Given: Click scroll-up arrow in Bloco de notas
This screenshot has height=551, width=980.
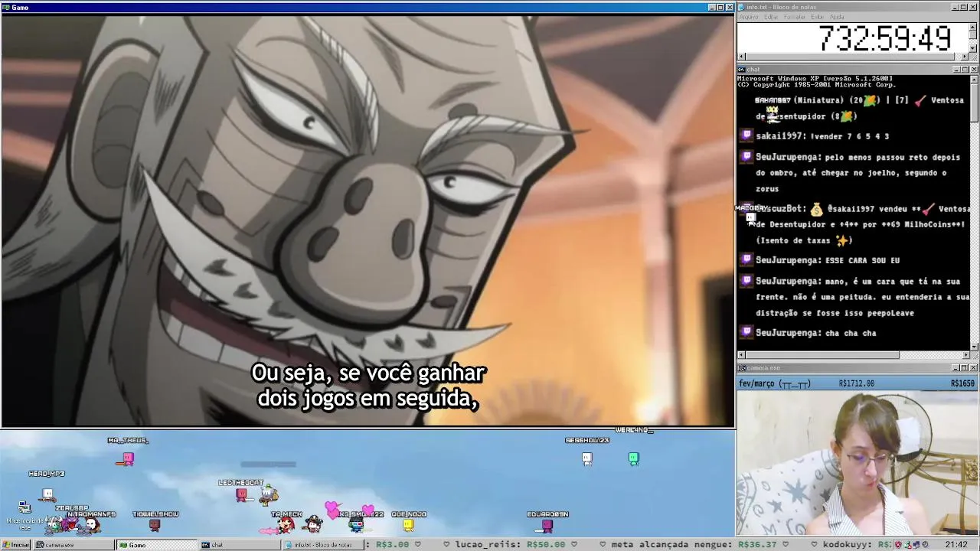Looking at the screenshot, I should point(974,27).
